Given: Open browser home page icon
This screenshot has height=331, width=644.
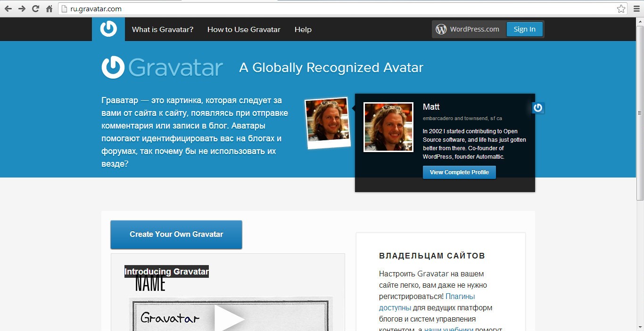Looking at the screenshot, I should (x=49, y=8).
